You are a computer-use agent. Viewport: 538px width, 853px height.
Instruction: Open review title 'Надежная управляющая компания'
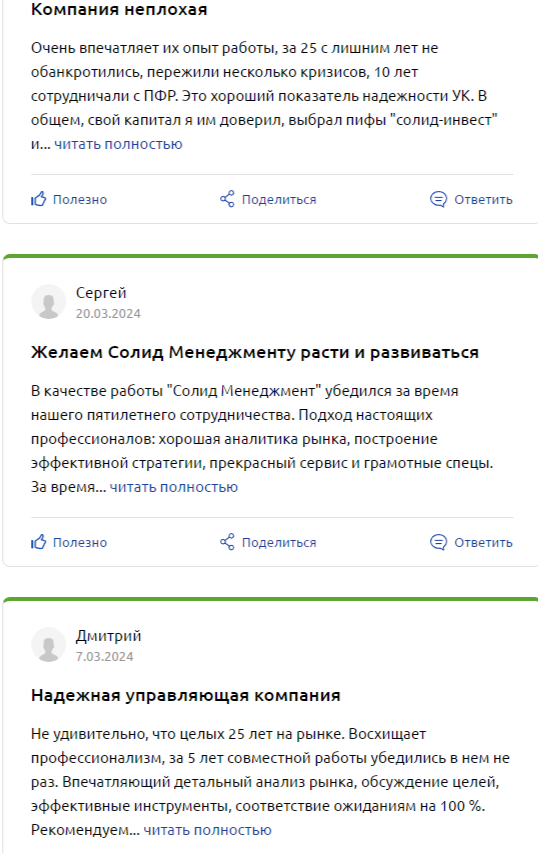tap(185, 695)
